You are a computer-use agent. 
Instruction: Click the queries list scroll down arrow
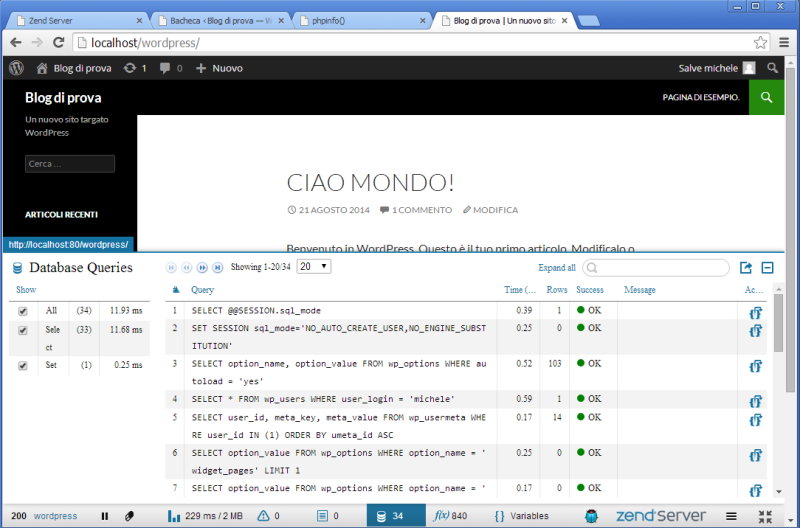tap(779, 492)
